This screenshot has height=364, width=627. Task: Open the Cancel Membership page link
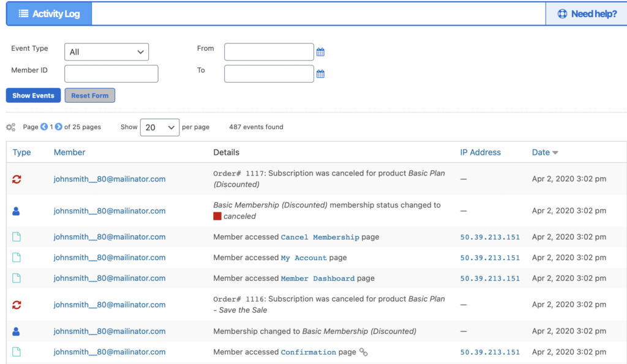tap(320, 237)
